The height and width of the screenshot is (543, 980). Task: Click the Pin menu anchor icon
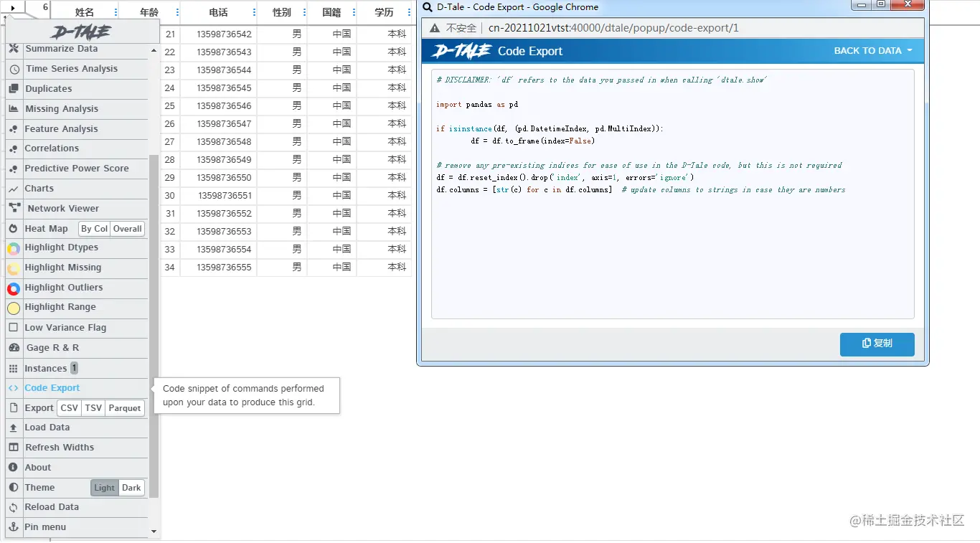[13, 527]
